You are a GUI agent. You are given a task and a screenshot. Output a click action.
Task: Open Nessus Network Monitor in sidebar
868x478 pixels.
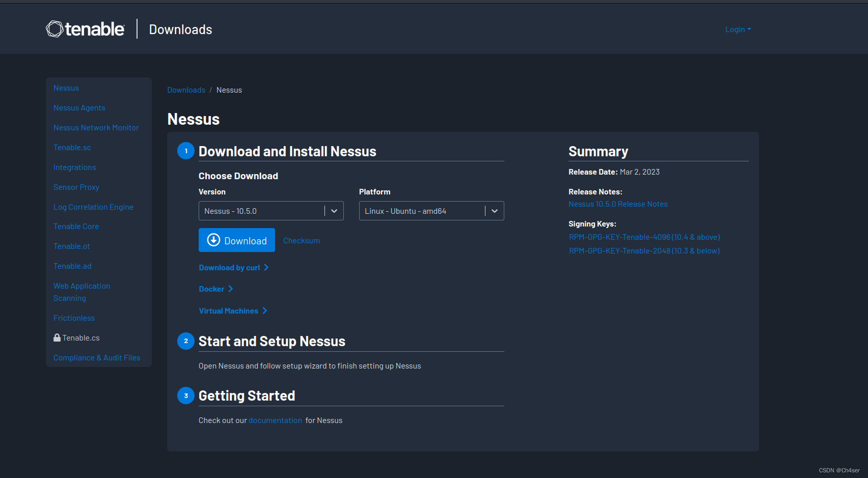coord(96,128)
